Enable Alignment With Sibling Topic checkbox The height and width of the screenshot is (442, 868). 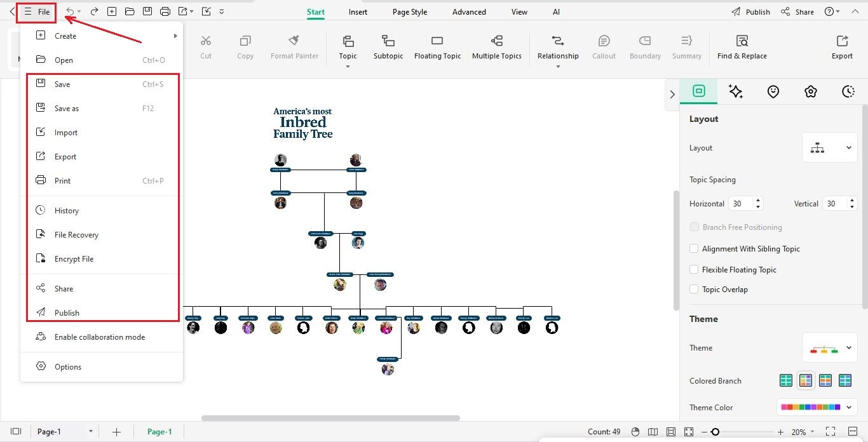point(695,249)
